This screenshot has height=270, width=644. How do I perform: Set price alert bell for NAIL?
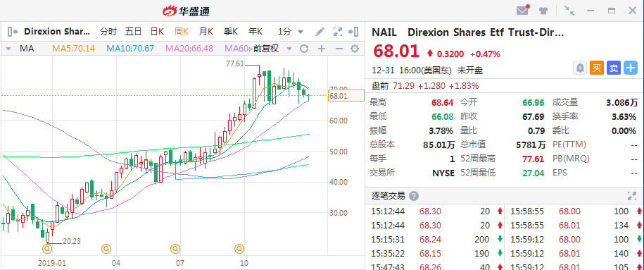pyautogui.click(x=580, y=68)
